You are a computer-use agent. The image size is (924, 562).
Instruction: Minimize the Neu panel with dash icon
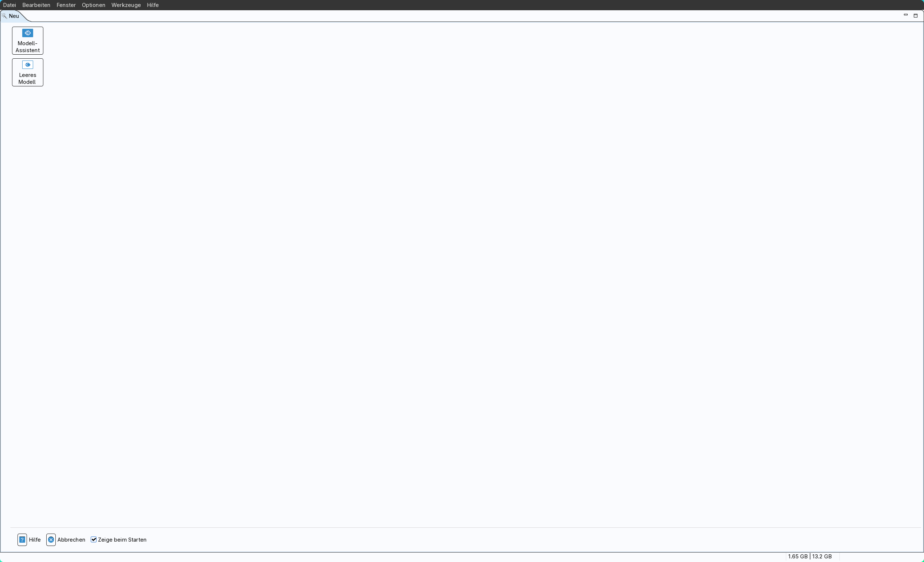pos(906,15)
